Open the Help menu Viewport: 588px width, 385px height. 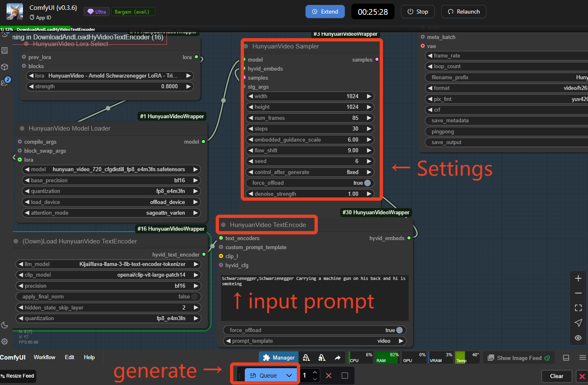89,357
